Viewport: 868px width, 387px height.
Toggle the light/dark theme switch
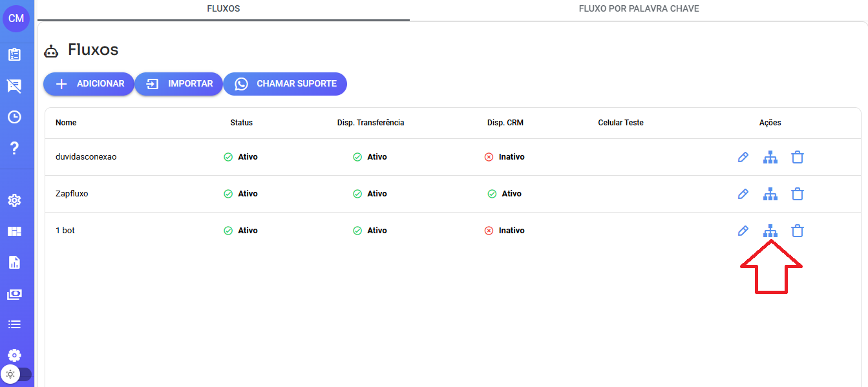pyautogui.click(x=17, y=374)
